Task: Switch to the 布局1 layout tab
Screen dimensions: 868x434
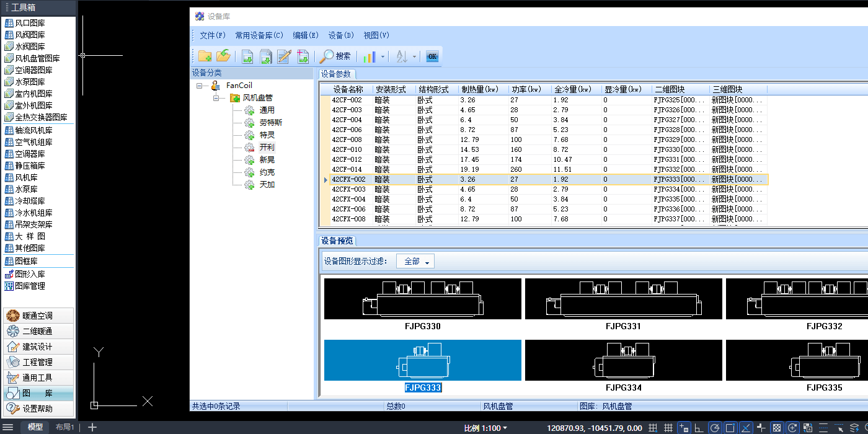Action: pos(65,427)
